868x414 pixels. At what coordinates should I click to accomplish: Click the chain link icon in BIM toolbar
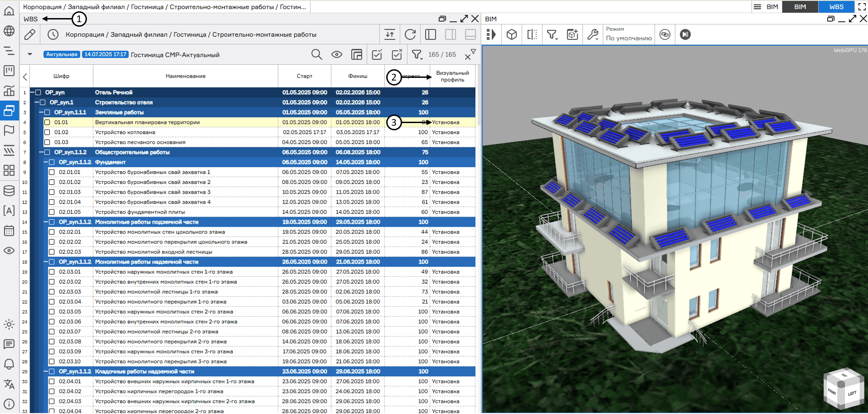click(x=665, y=34)
